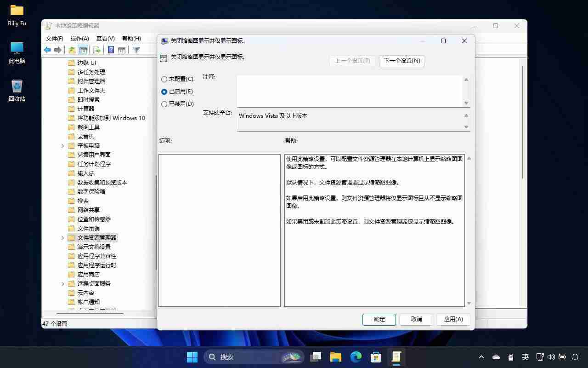588x368 pixels.
Task: Click the filter toolbar icon
Action: click(x=137, y=50)
